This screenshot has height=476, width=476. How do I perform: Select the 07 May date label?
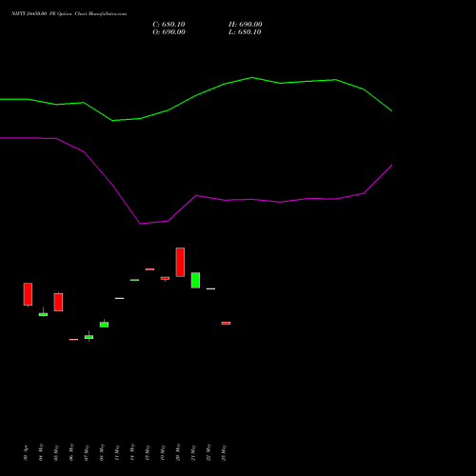point(87,452)
